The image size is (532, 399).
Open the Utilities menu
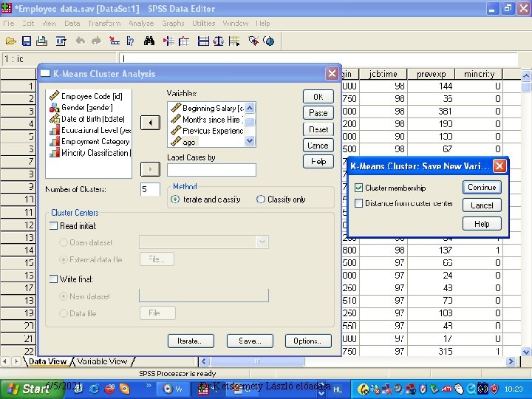click(204, 23)
